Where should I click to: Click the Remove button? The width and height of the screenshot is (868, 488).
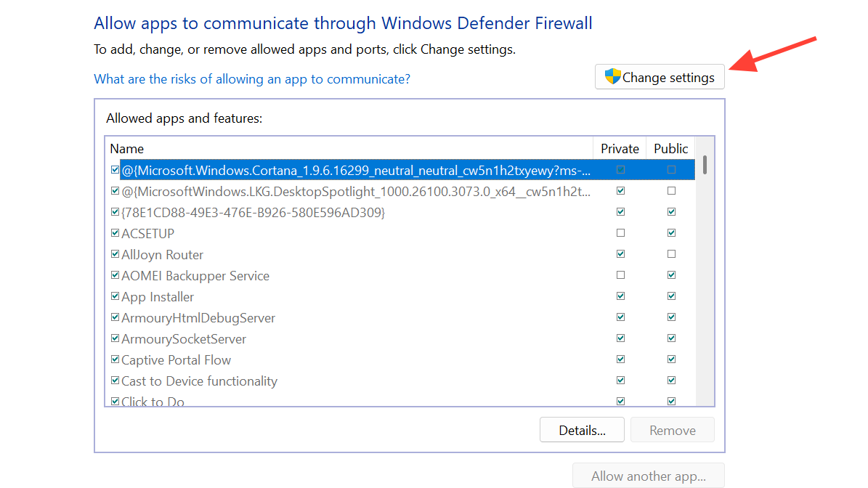coord(672,430)
